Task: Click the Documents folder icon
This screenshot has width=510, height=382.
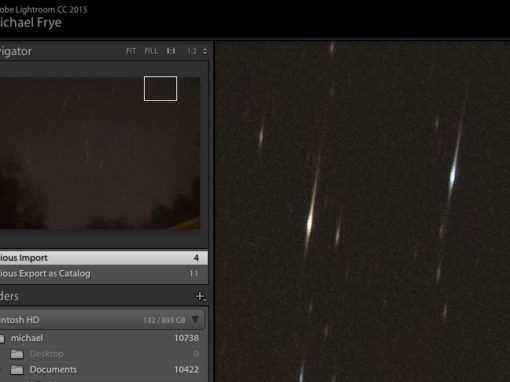Action: [x=17, y=370]
